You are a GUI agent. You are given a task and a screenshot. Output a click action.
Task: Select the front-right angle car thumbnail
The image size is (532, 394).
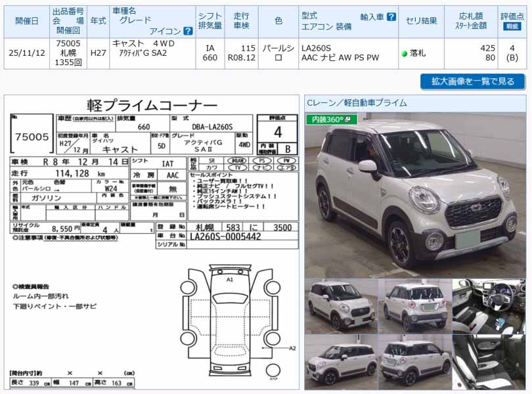(x=341, y=306)
